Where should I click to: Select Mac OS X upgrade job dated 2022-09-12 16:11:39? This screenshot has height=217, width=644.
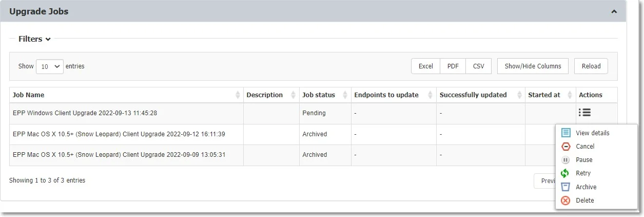point(119,134)
